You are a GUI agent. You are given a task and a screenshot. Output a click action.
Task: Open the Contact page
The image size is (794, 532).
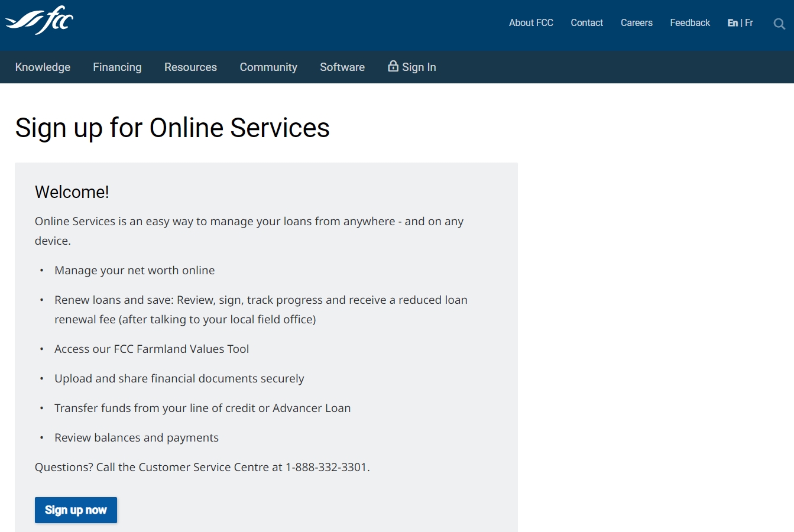[586, 22]
